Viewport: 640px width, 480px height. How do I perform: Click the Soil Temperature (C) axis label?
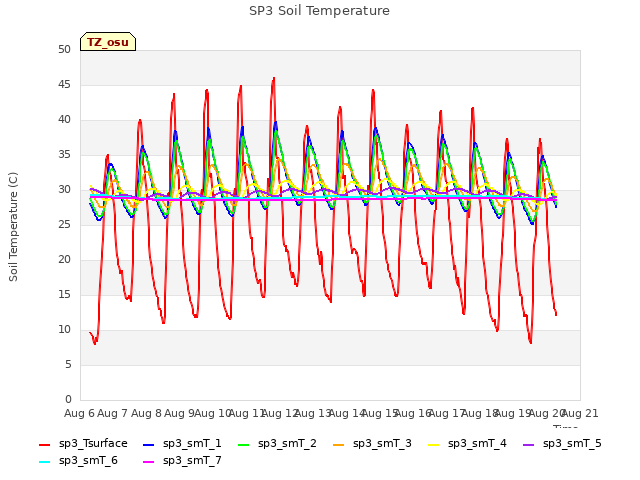(x=13, y=227)
